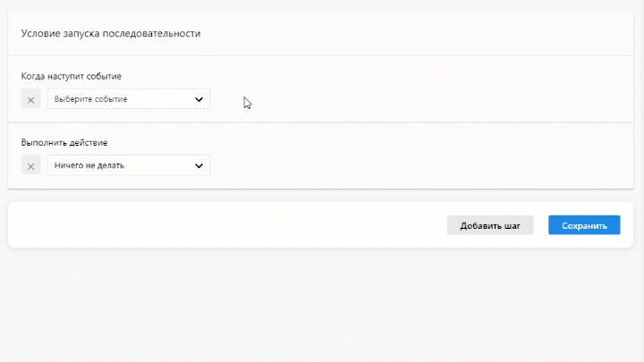
Task: Remove the action row with X icon
Action: [x=30, y=165]
